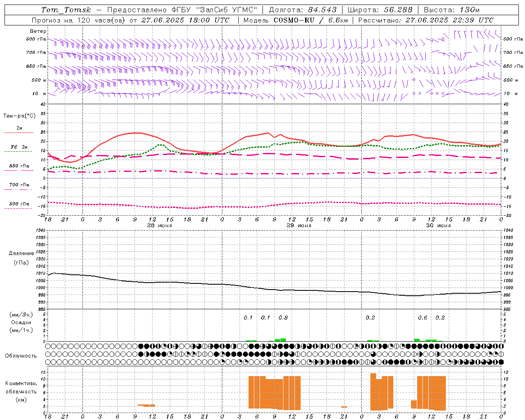This screenshot has width=525, height=420.
Task: Click the Td 2м dew point legend entry
Action: (19, 147)
